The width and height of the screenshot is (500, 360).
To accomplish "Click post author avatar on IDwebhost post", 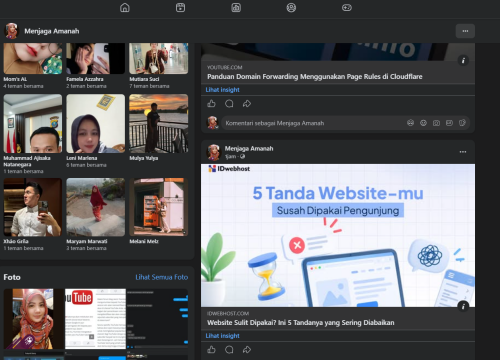I will pyautogui.click(x=214, y=152).
